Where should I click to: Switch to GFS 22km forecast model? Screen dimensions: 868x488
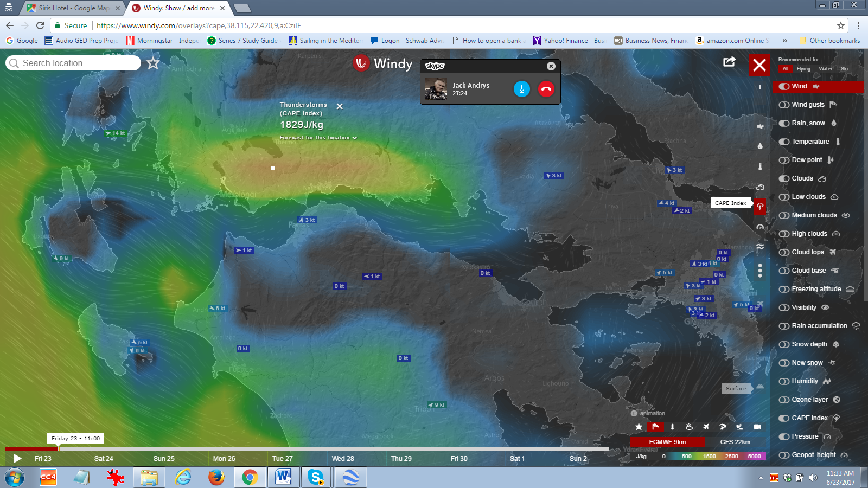pyautogui.click(x=735, y=442)
